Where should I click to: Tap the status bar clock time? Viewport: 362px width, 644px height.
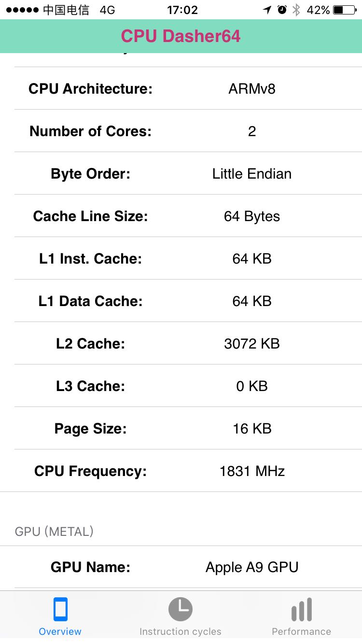182,10
